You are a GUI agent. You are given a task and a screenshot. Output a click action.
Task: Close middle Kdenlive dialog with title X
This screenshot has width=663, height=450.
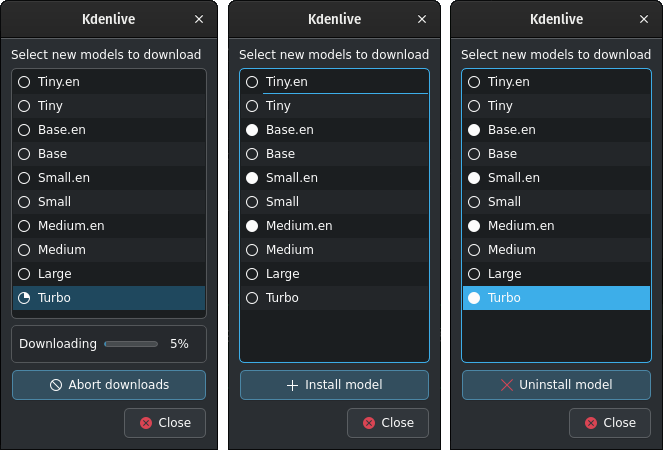[x=422, y=19]
